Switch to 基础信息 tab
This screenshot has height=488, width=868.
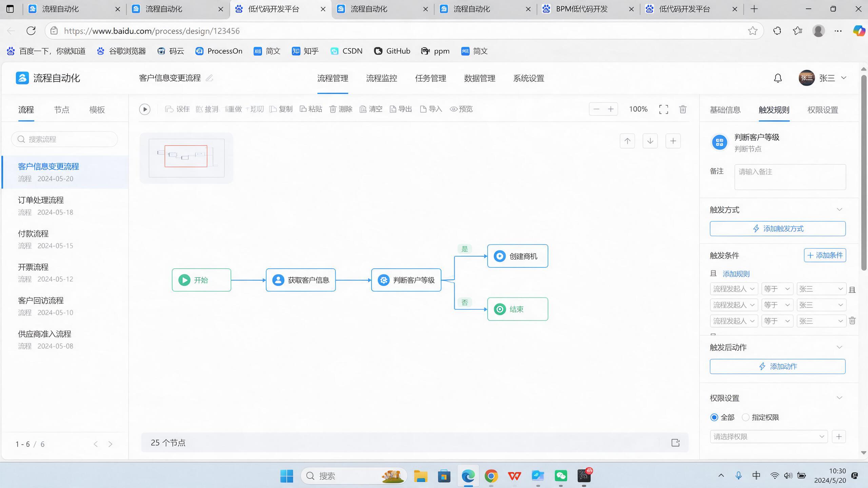click(725, 110)
